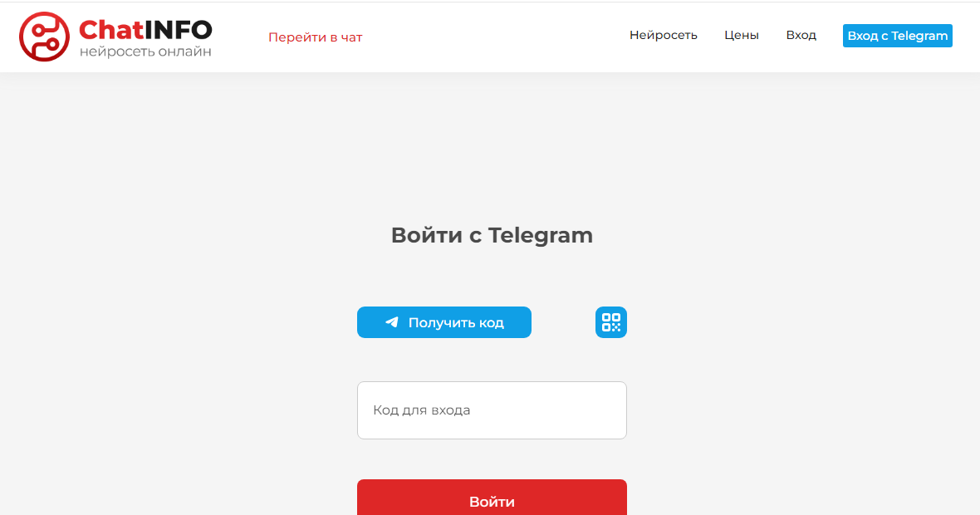Image resolution: width=980 pixels, height=515 pixels.
Task: Select "Вход" in the top navigation
Action: tap(801, 36)
